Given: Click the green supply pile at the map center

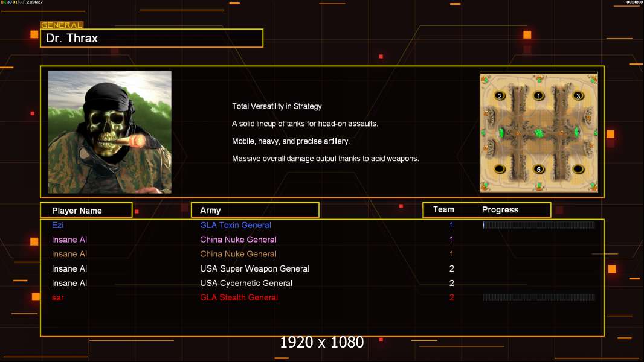Looking at the screenshot, I should coord(538,133).
